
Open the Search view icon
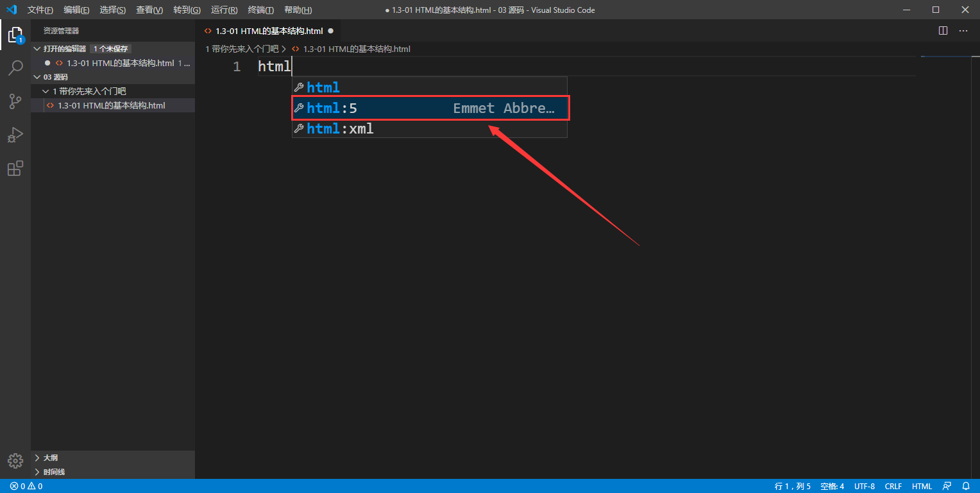tap(15, 68)
